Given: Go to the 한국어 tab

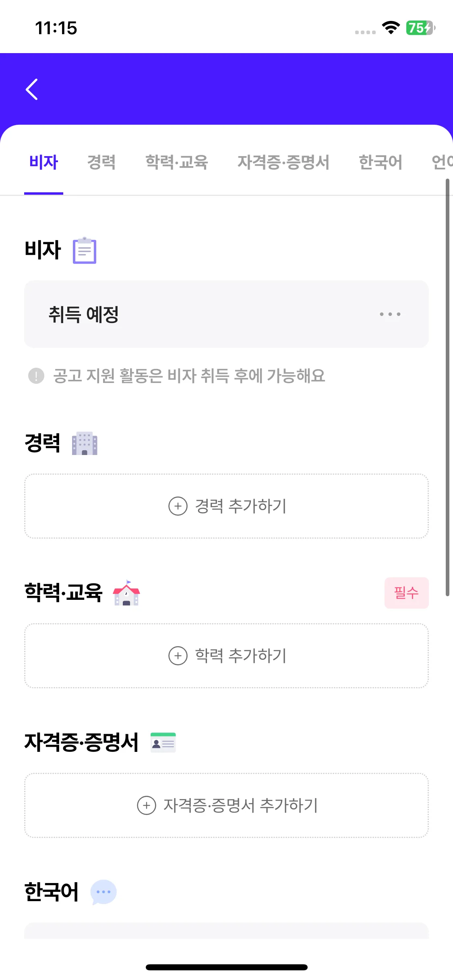Looking at the screenshot, I should click(x=381, y=162).
